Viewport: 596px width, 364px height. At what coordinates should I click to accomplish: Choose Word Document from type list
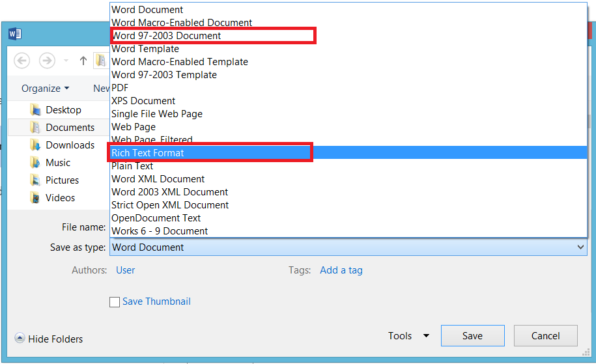click(x=348, y=10)
